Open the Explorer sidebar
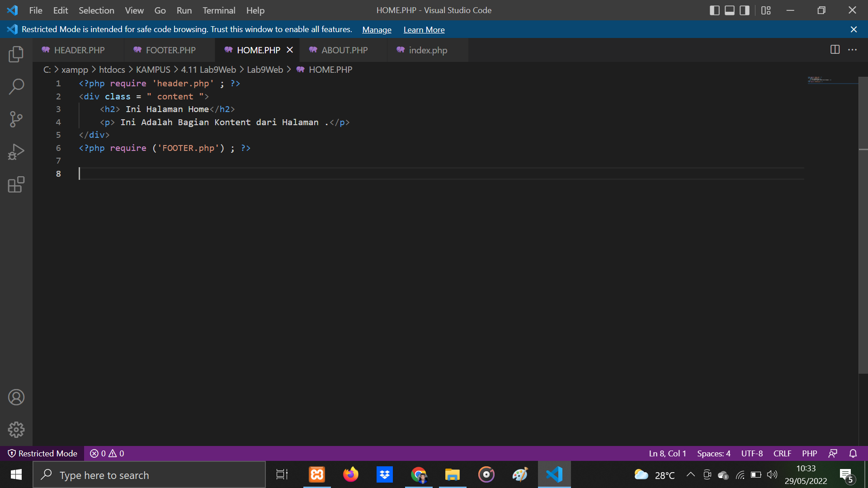The image size is (868, 488). point(16,54)
